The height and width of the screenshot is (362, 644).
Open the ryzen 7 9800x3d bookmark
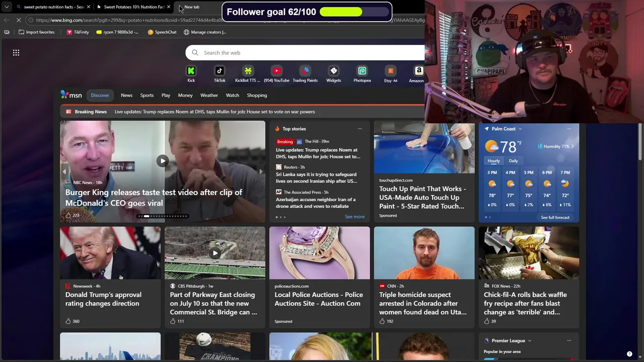click(117, 32)
